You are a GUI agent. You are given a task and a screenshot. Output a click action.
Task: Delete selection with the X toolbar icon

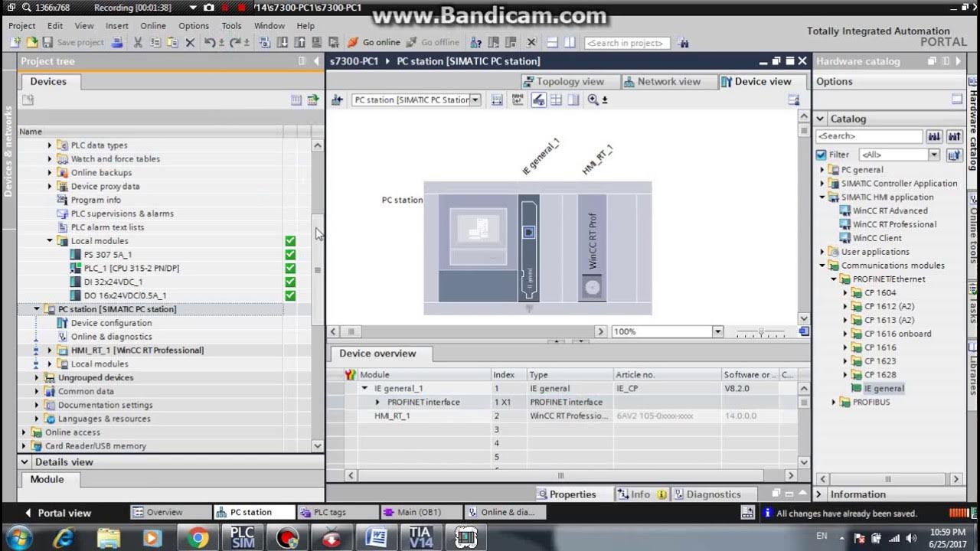[190, 42]
